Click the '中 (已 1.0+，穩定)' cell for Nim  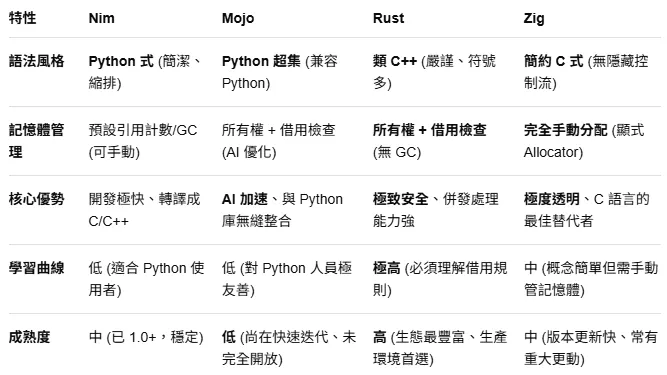coord(146,337)
